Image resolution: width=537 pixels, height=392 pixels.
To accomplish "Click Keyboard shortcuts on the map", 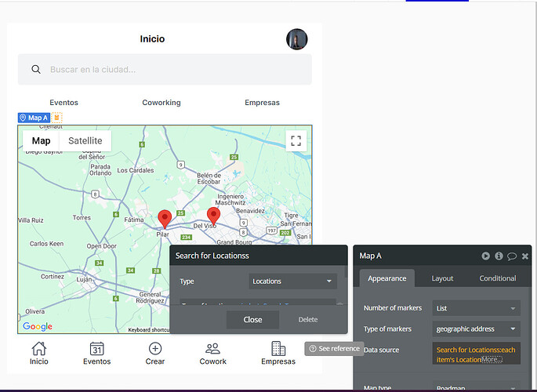I will coord(149,330).
